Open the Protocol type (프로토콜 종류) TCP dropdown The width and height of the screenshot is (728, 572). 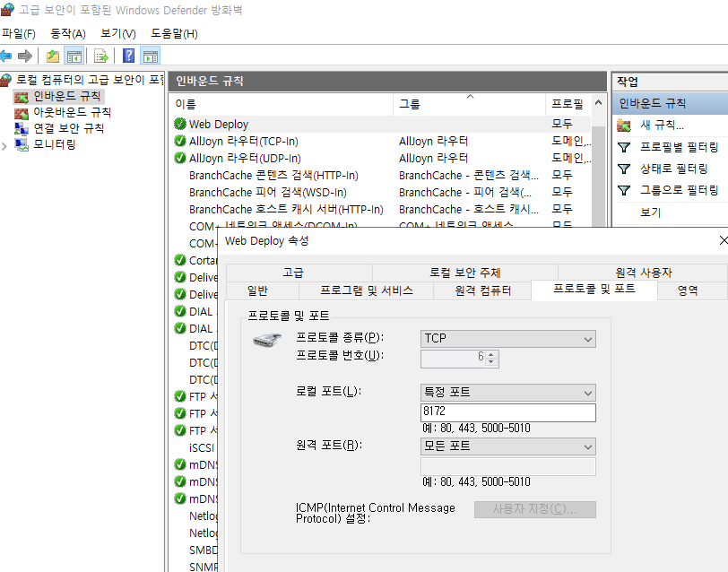click(x=508, y=339)
